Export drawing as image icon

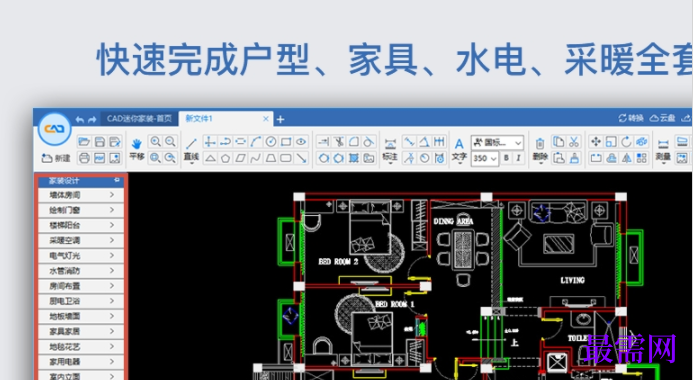[x=115, y=158]
